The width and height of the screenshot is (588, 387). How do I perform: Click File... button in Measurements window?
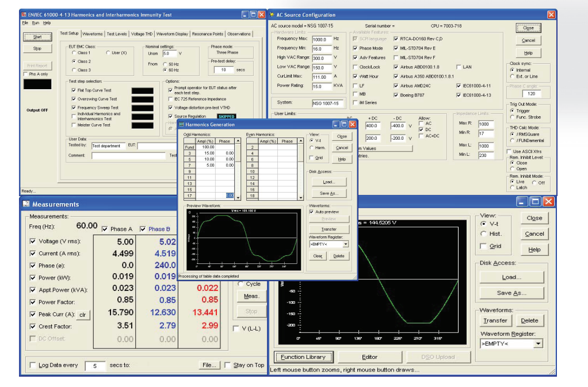(209, 365)
